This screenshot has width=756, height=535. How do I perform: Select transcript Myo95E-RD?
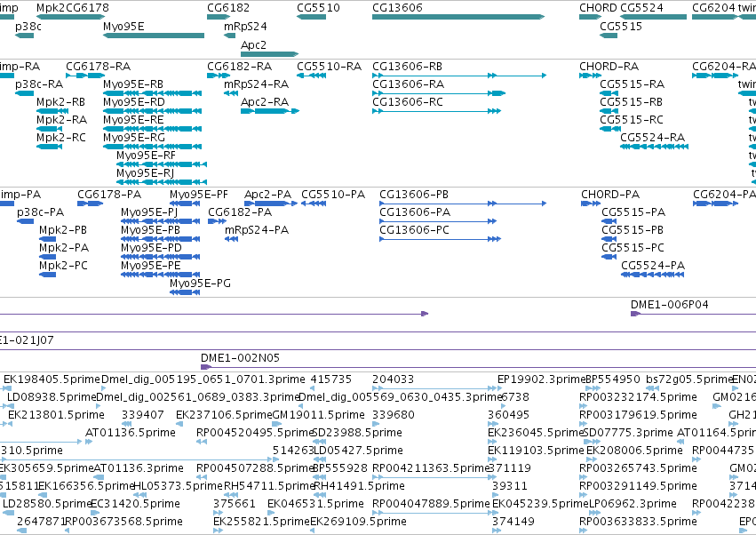(133, 102)
